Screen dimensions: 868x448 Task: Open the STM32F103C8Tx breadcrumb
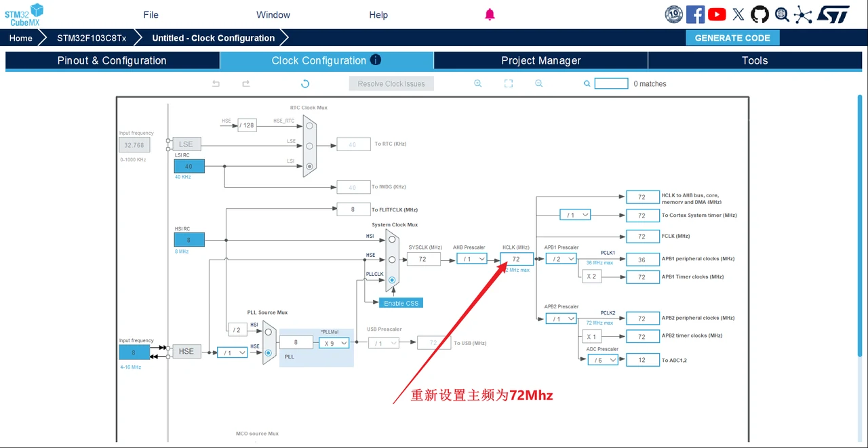[x=92, y=38]
